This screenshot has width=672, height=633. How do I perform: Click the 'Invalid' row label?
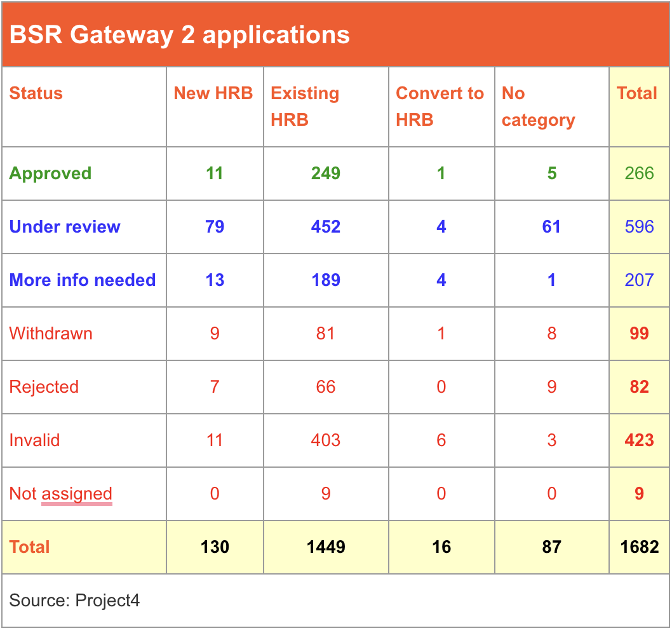pos(34,440)
